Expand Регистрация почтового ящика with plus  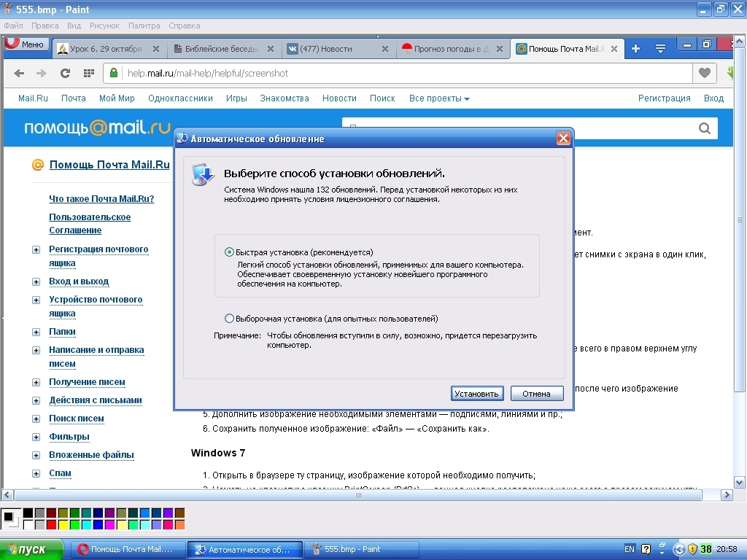pyautogui.click(x=36, y=249)
